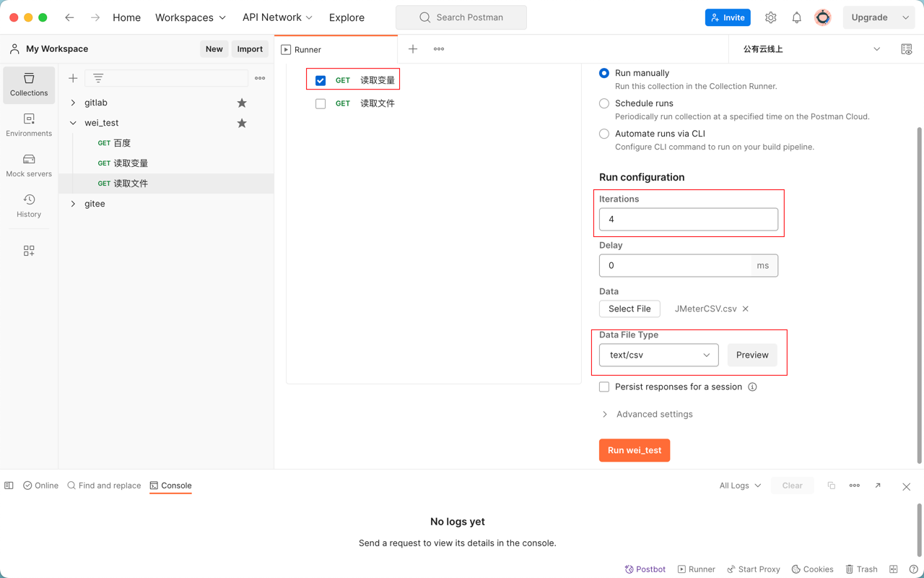Go to Home
This screenshot has height=578, width=924.
click(x=126, y=17)
